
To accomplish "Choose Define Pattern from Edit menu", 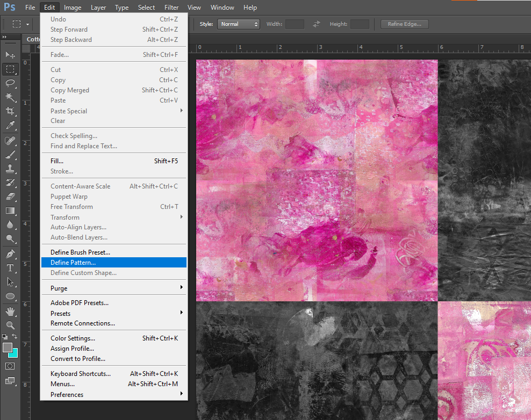I will tap(114, 263).
